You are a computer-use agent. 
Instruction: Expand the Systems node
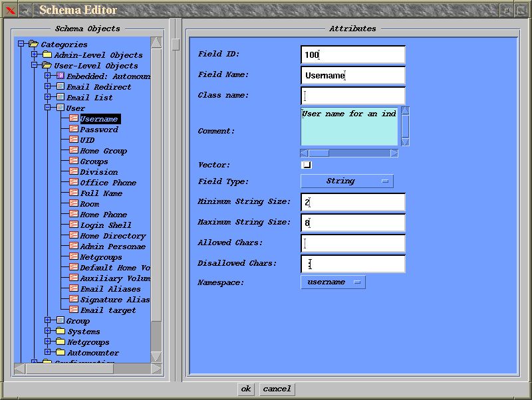coord(47,330)
